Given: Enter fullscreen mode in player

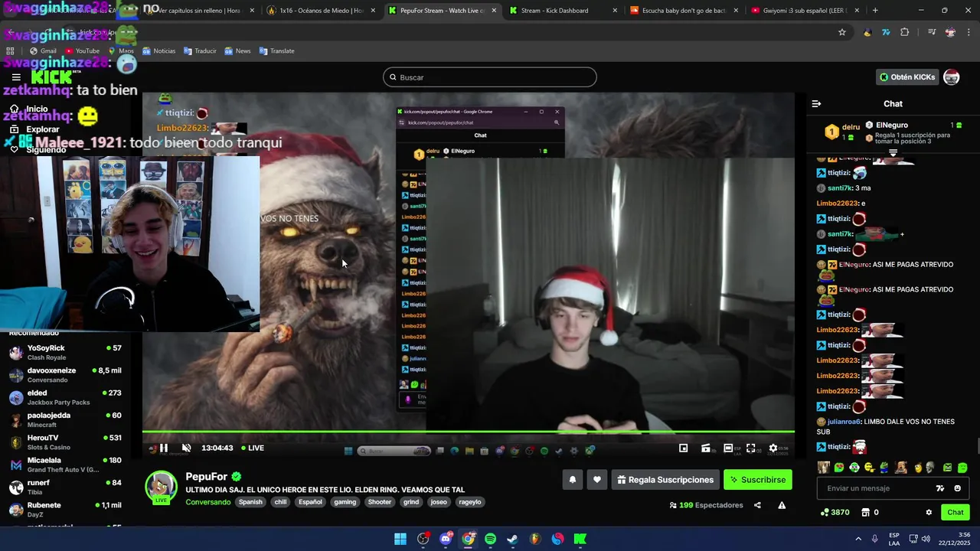Looking at the screenshot, I should 751,448.
